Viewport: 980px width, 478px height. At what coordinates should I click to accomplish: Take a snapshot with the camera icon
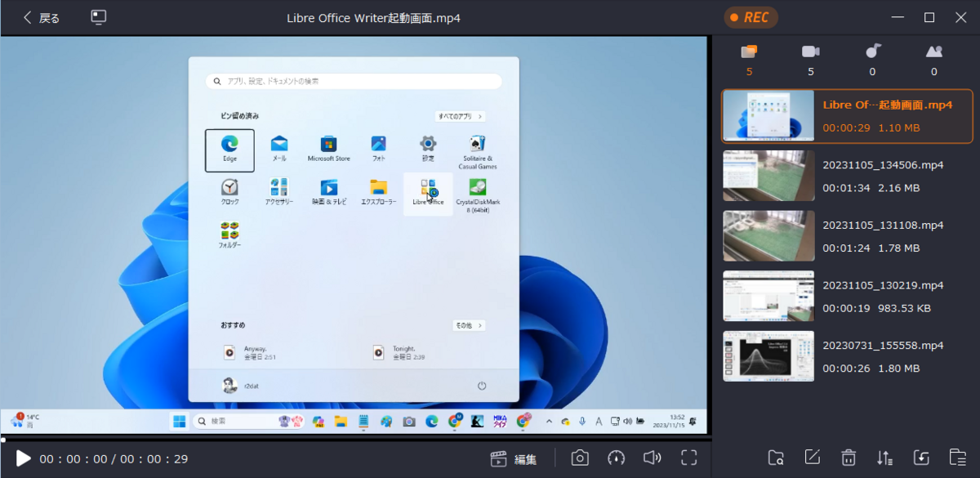pyautogui.click(x=580, y=458)
